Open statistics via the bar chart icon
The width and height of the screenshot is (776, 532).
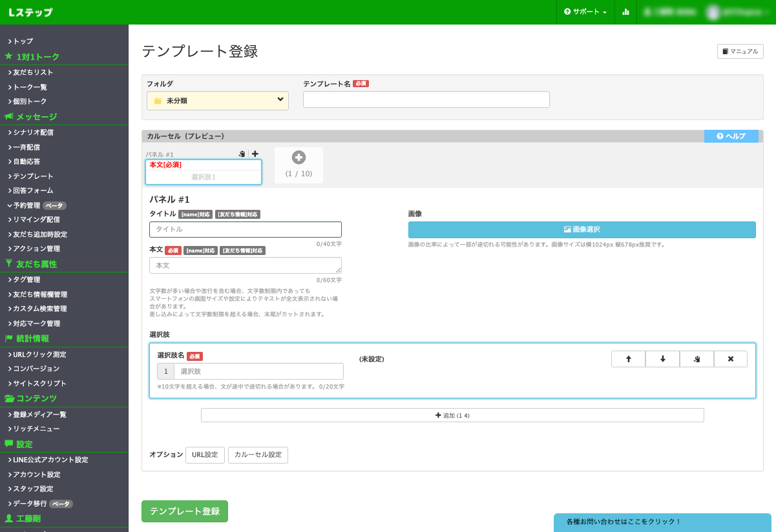[625, 12]
